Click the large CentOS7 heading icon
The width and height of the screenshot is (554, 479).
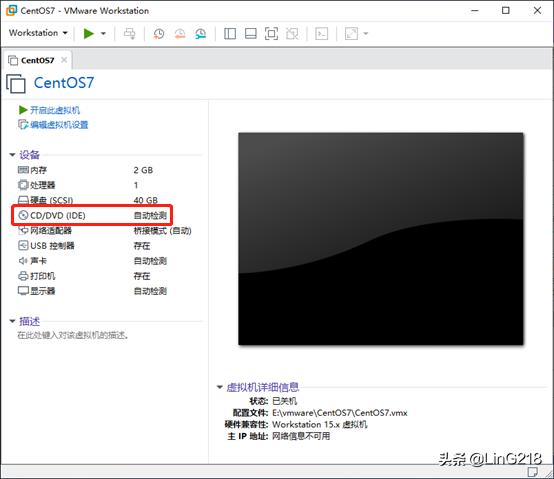point(16,83)
